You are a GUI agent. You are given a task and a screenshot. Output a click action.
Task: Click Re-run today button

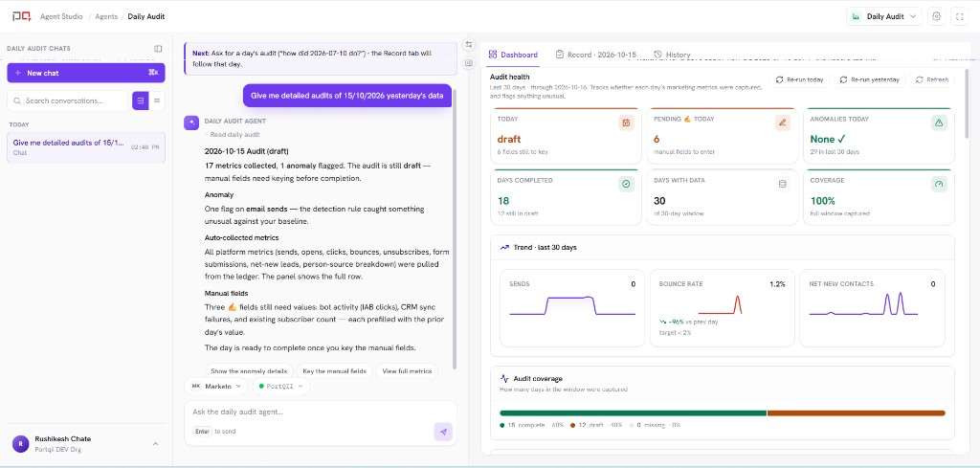click(799, 80)
